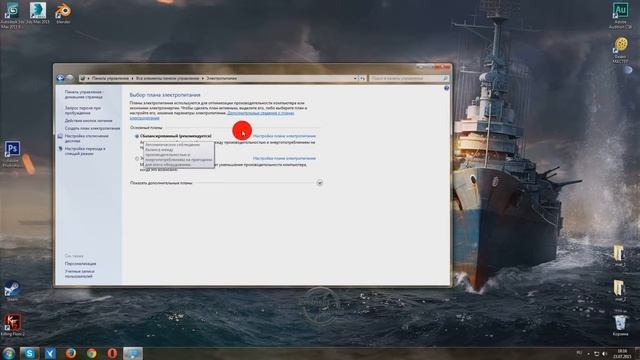The image size is (640, 360).
Task: Launch Firefox from the taskbar
Action: click(71, 353)
